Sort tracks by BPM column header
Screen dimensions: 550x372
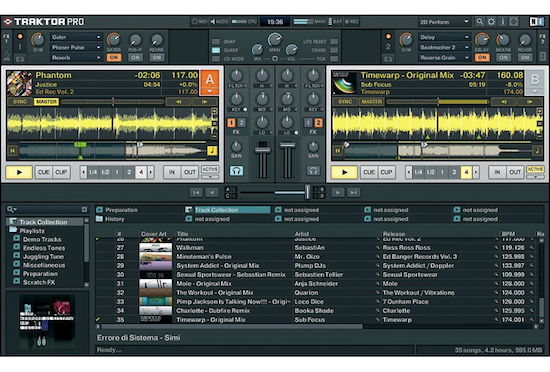tap(508, 234)
